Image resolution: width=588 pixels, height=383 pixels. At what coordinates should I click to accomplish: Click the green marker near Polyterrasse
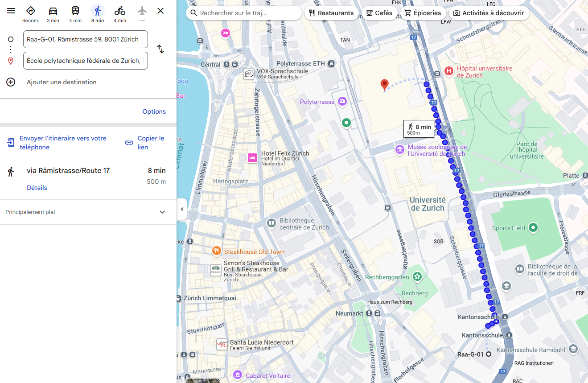[x=346, y=122]
